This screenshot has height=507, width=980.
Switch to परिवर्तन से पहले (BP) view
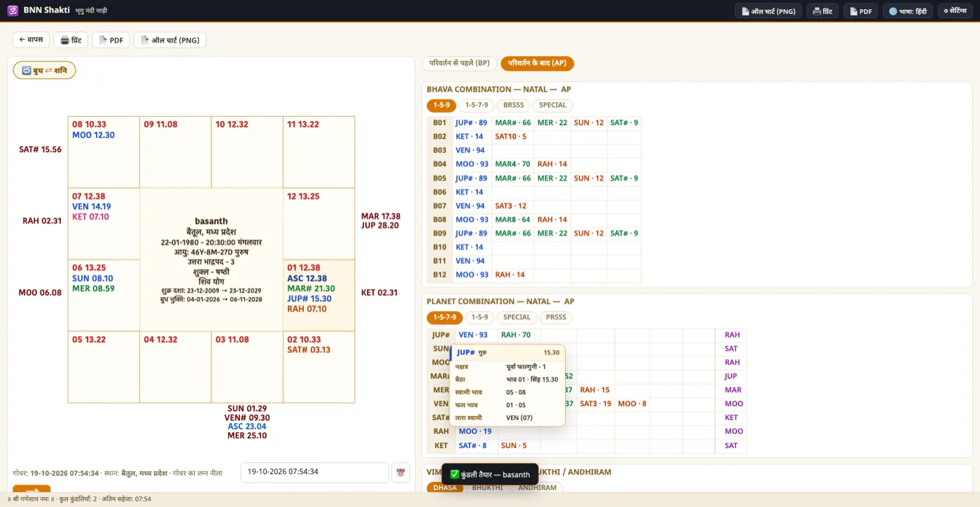pyautogui.click(x=459, y=63)
